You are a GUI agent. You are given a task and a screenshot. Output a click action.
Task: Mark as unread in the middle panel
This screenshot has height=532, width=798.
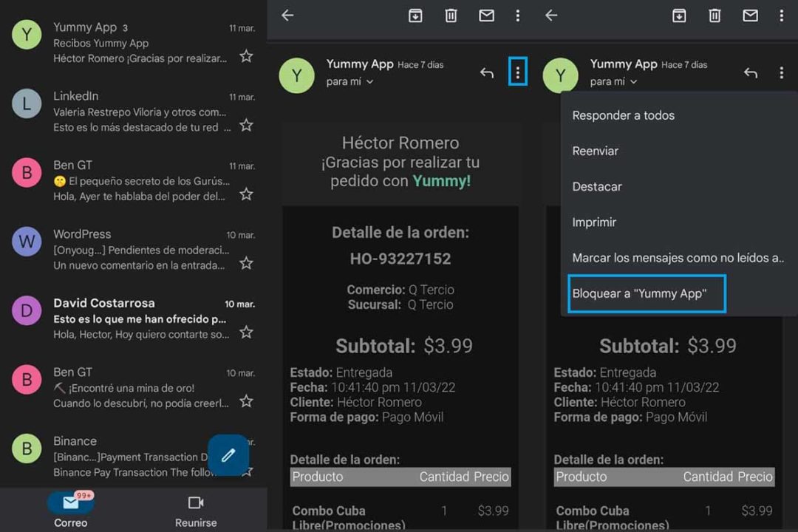(x=486, y=16)
